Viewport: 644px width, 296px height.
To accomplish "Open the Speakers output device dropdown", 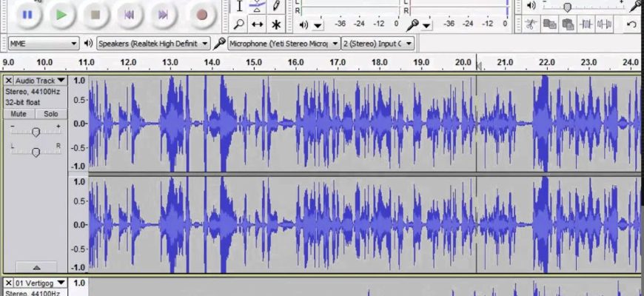I will click(152, 44).
